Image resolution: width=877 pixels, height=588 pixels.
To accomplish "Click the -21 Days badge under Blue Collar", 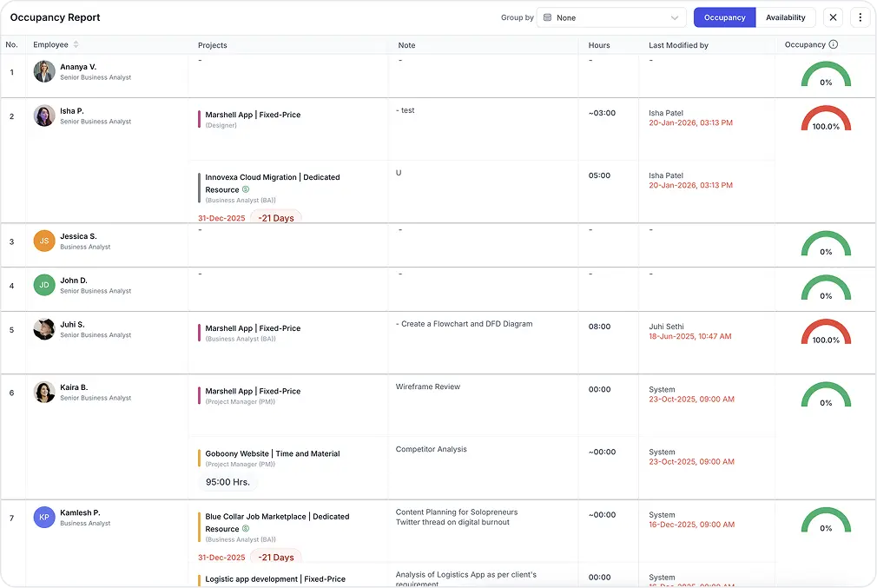I will (276, 558).
